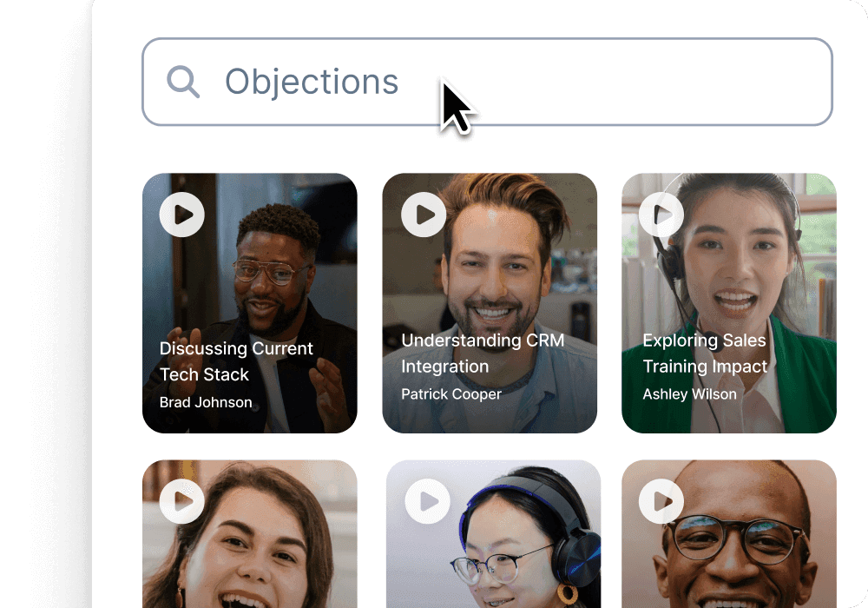Play the Discussing Current Tech Stack video
Screen dimensions: 868x608
(x=181, y=215)
